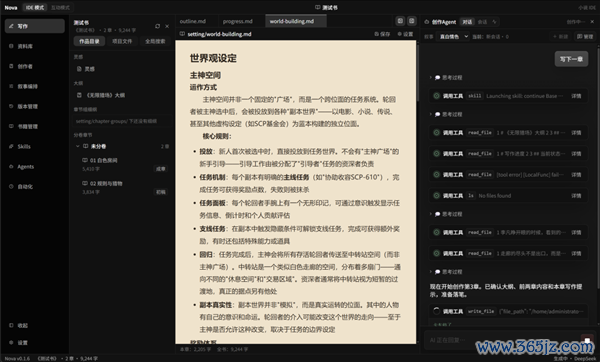The image size is (600, 362).
Task: Expand the first 思考过程 entry
Action: 446,77
